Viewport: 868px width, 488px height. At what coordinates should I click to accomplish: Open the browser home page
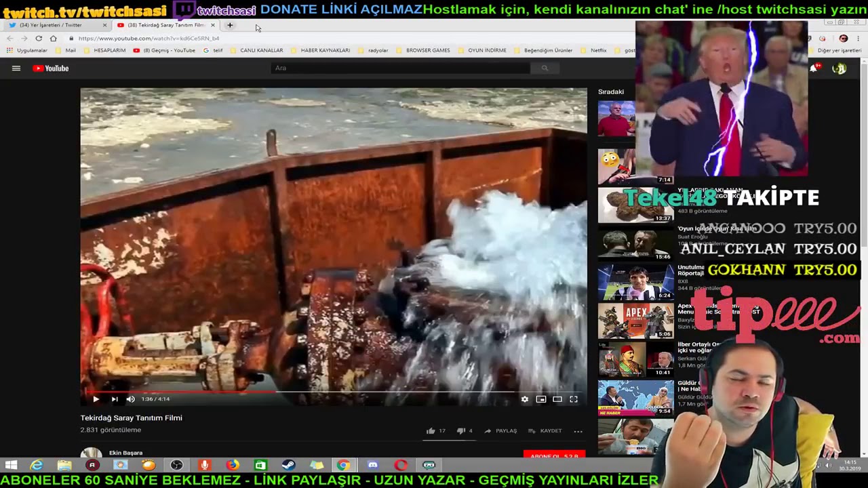[53, 39]
